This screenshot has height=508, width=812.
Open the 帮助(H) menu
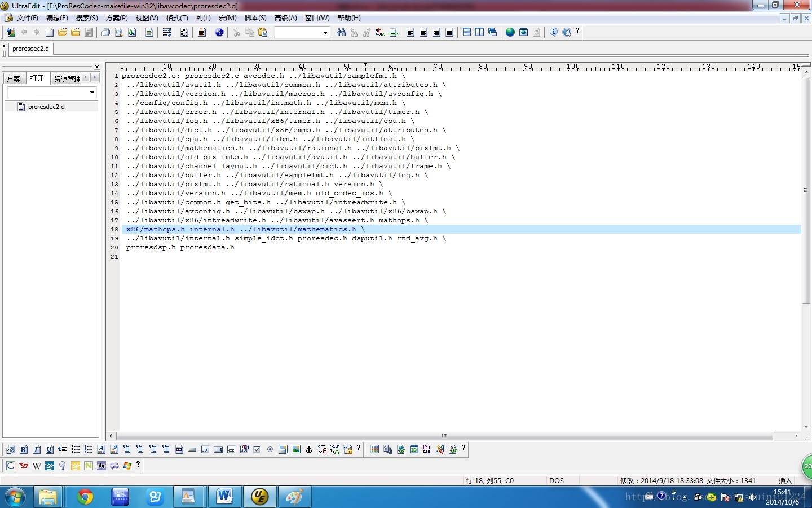pos(349,18)
